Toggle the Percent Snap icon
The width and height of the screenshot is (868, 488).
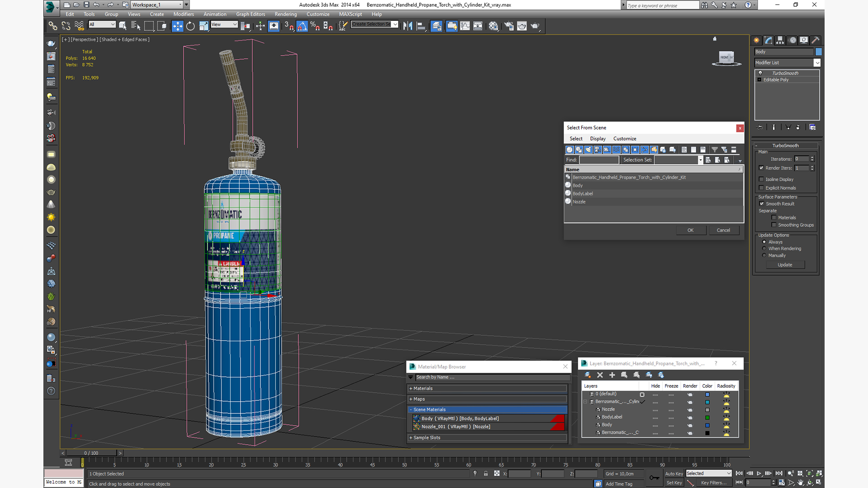[315, 26]
